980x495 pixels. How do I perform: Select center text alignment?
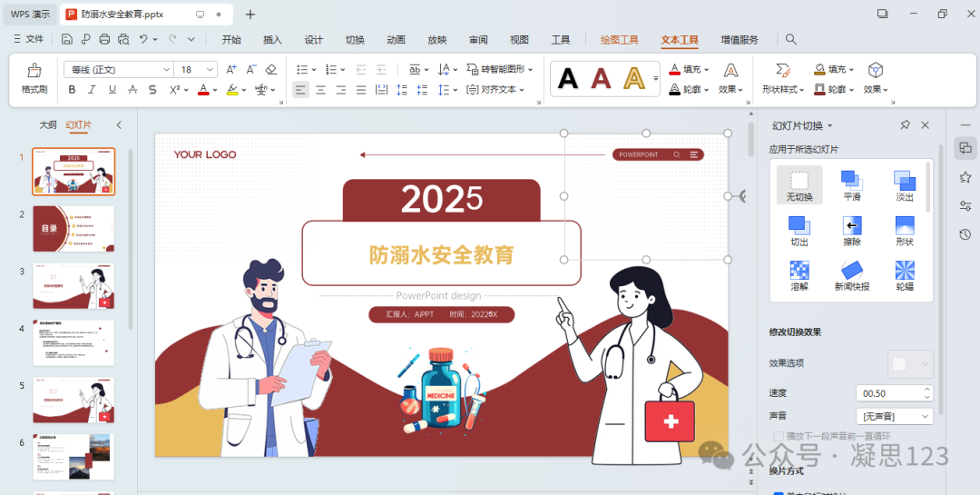320,90
